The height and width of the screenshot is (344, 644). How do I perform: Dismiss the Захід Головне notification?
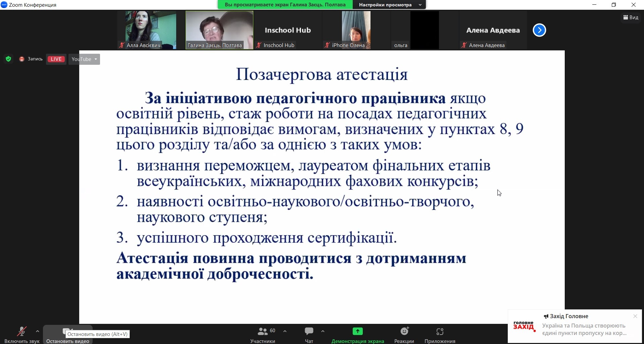coord(635,316)
